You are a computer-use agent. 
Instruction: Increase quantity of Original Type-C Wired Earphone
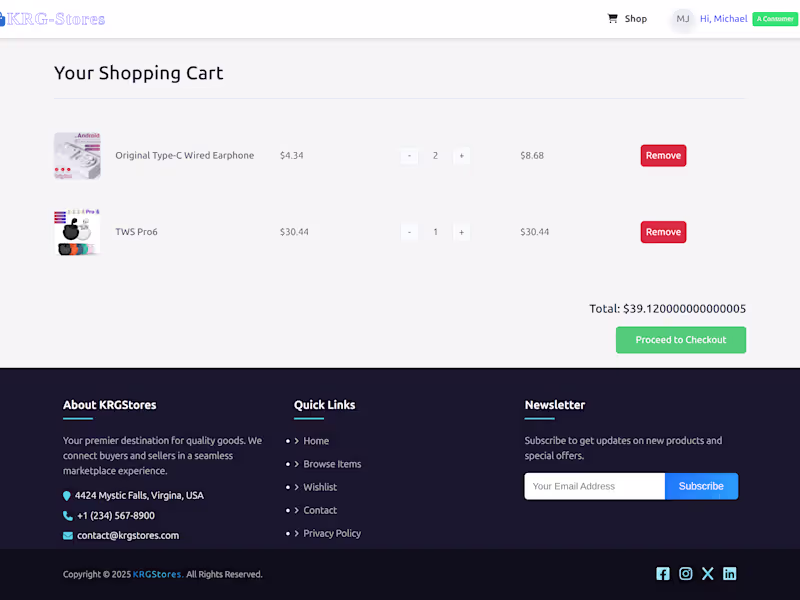[x=461, y=155]
